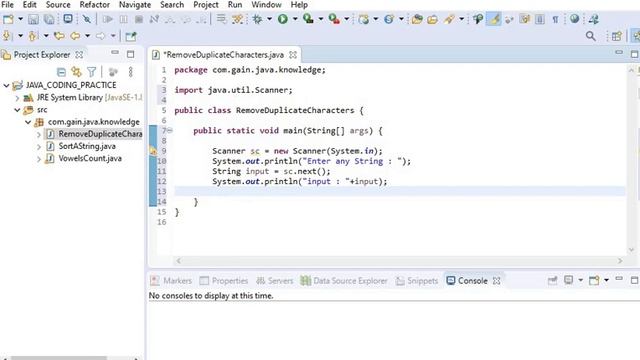This screenshot has height=360, width=640.
Task: Open the Window menu
Action: tap(266, 5)
